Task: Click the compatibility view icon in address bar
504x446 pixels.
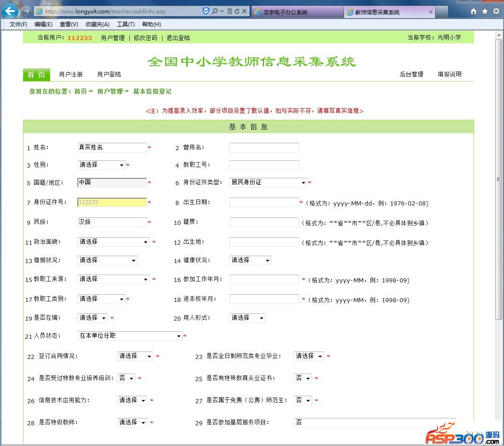Action: [x=230, y=11]
